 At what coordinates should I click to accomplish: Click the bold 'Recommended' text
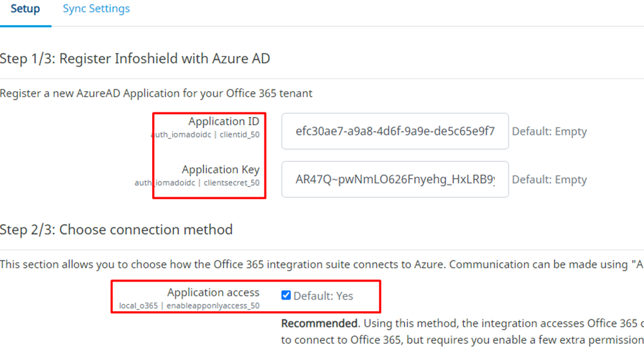[x=319, y=323]
